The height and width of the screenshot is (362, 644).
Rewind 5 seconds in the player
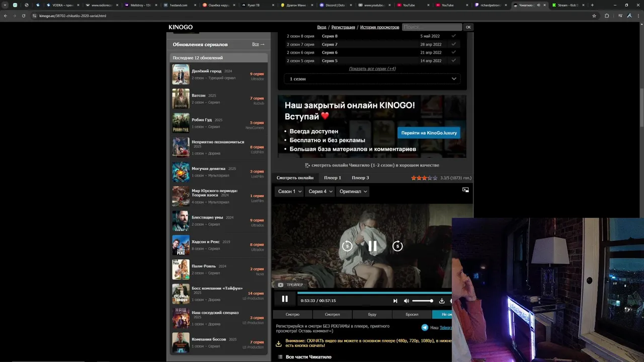pos(347,246)
